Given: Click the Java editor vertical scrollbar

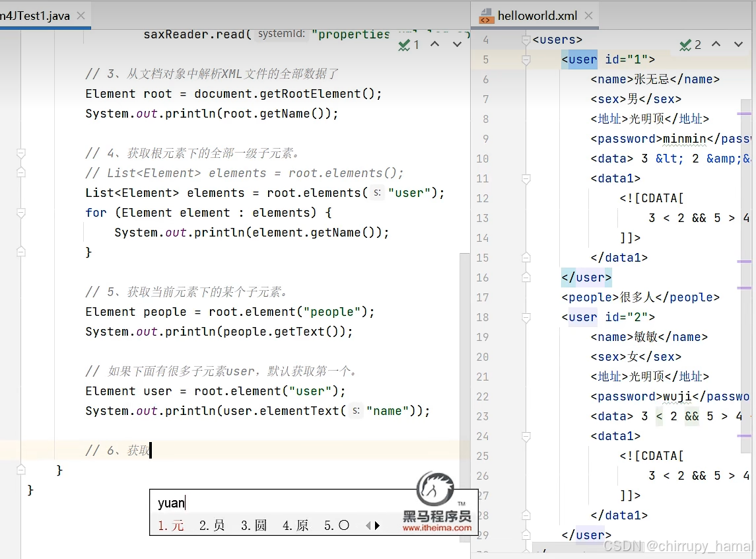Looking at the screenshot, I should tap(465, 396).
